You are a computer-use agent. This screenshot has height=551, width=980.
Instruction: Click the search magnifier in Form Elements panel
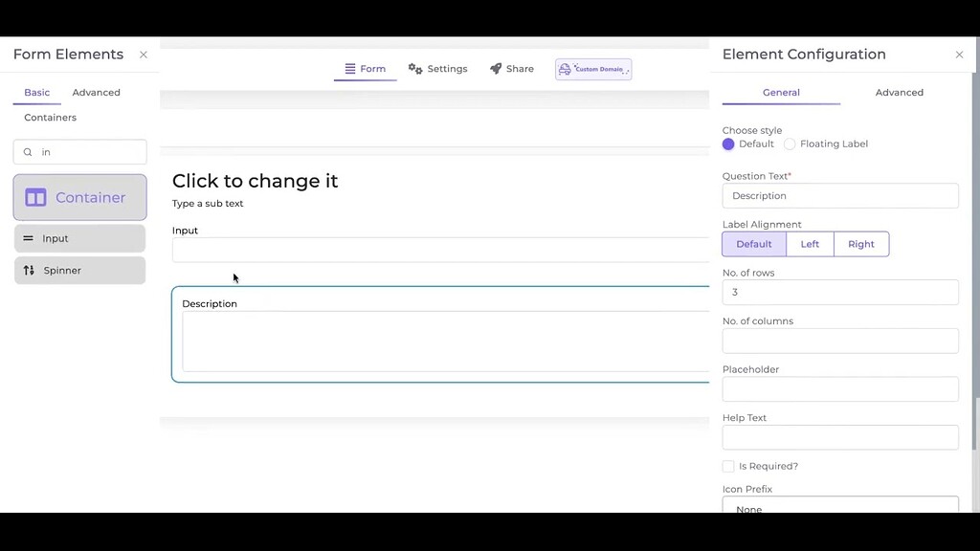pos(28,152)
